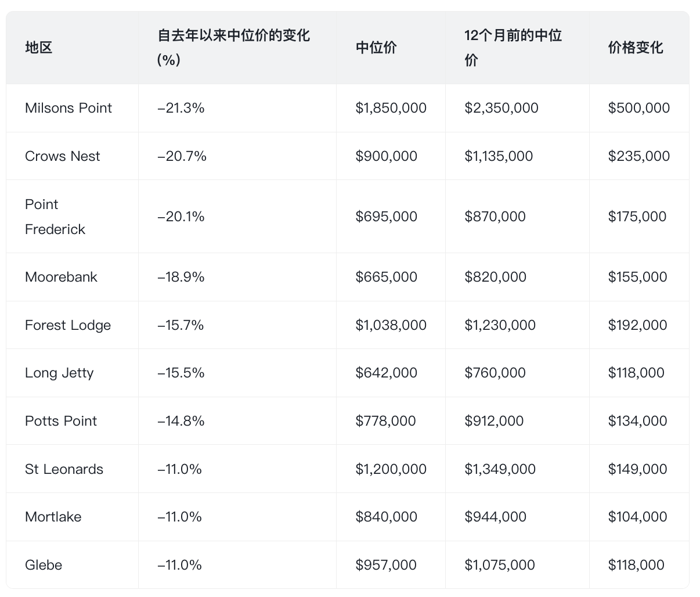Select the Crows Nest cell
Viewport: 700px width, 597px height.
[63, 156]
